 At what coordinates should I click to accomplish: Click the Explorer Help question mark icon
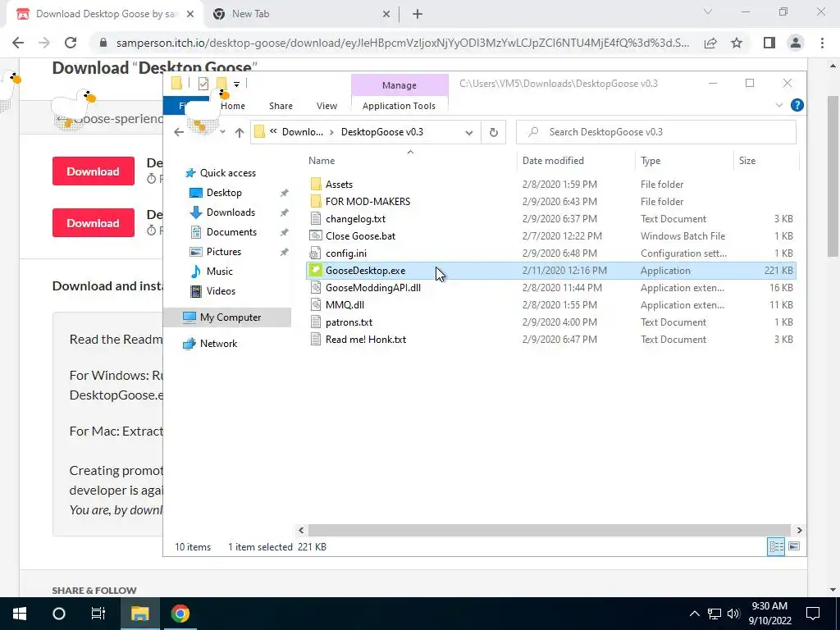click(797, 105)
